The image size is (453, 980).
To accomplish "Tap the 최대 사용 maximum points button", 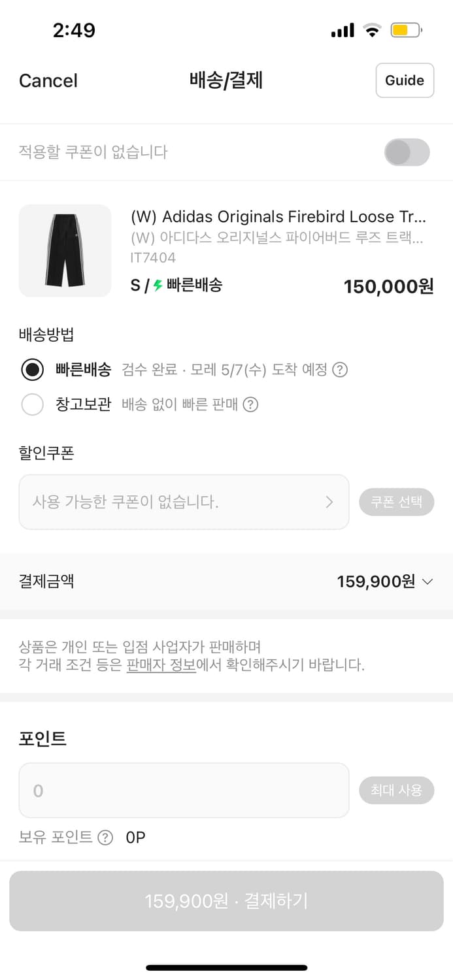I will click(x=397, y=790).
